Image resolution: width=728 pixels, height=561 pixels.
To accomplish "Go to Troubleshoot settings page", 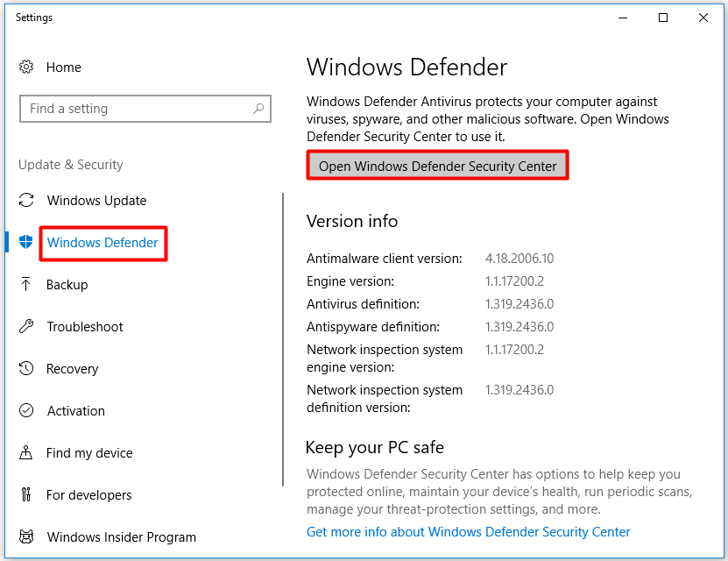I will click(x=85, y=327).
